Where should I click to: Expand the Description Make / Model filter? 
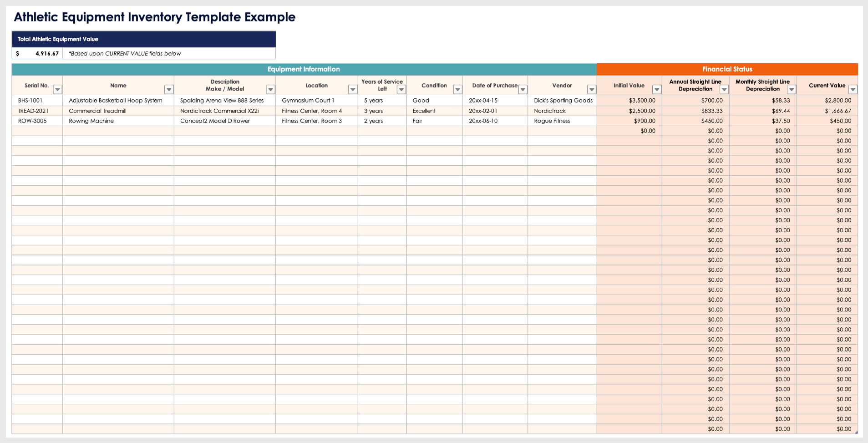pyautogui.click(x=270, y=90)
